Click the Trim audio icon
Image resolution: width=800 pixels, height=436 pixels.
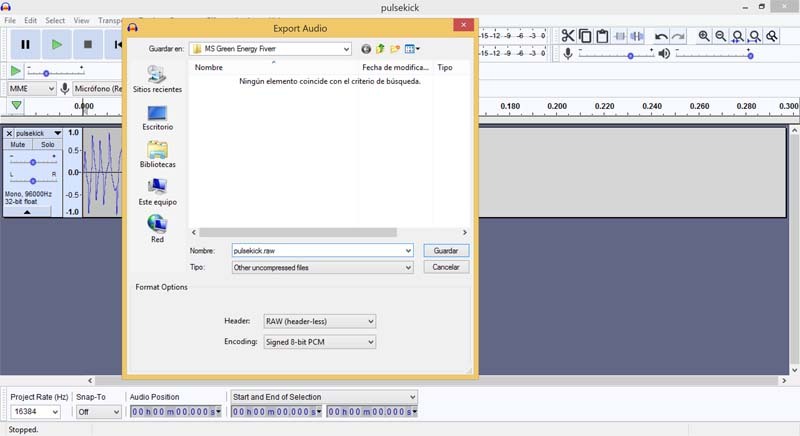coord(620,36)
